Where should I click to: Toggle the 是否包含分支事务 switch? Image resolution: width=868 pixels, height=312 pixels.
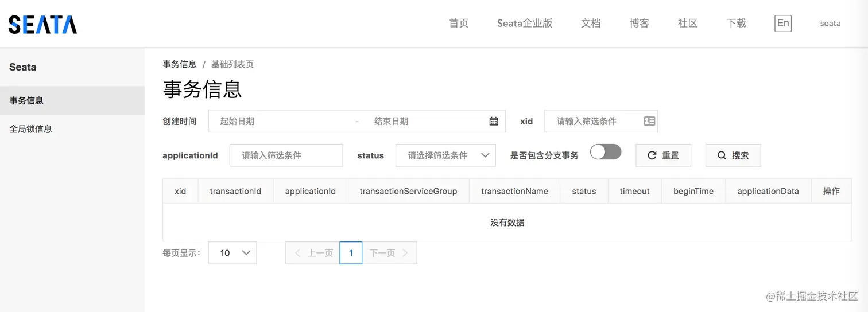tap(606, 151)
